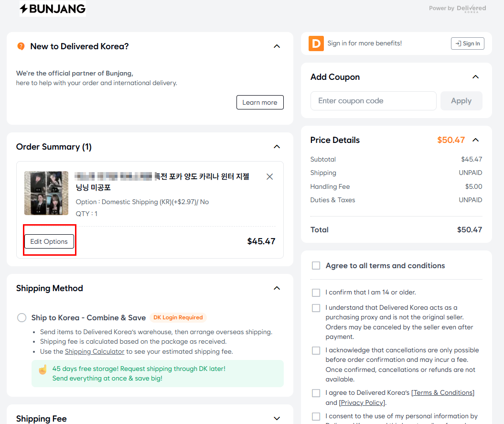The width and height of the screenshot is (504, 424).
Task: Click the orange question mark icon
Action: point(21,46)
